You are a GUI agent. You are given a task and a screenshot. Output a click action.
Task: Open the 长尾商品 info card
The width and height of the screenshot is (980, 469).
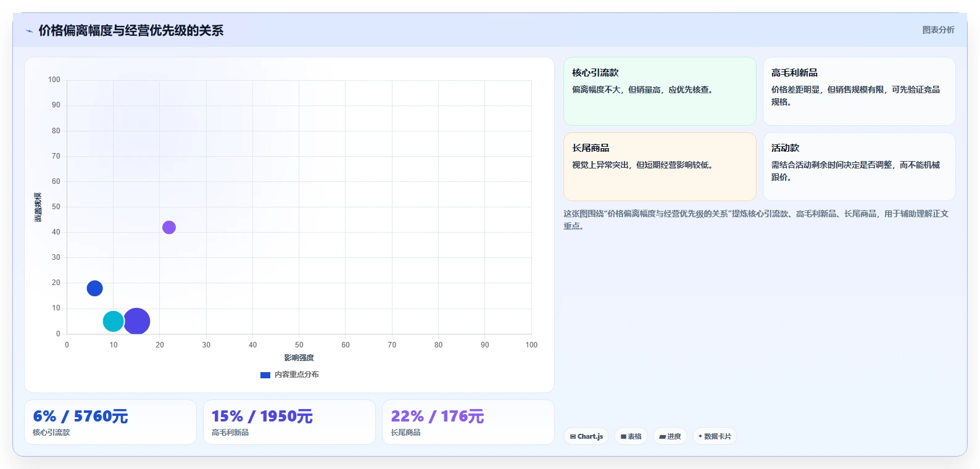click(660, 167)
